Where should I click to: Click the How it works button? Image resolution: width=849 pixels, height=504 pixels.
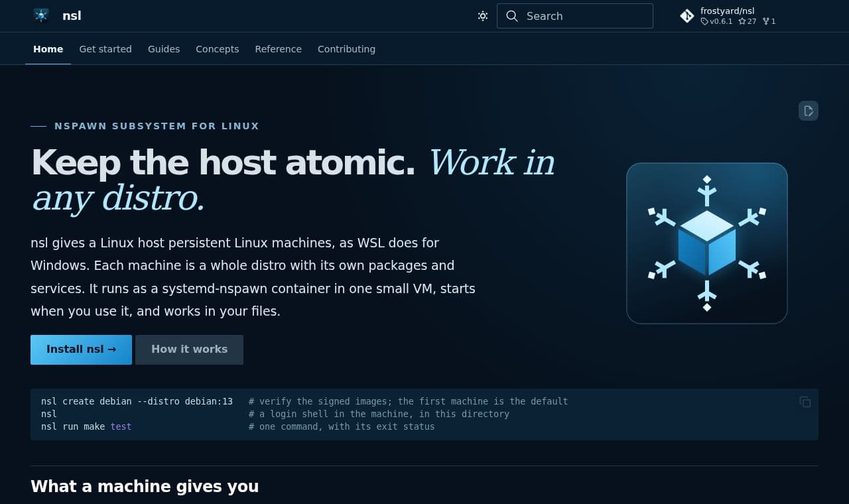189,349
